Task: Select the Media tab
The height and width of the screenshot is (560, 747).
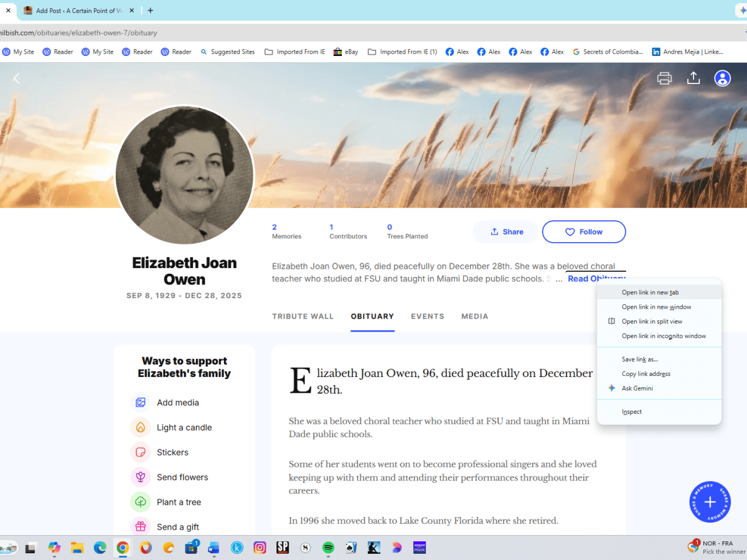Action: tap(475, 316)
